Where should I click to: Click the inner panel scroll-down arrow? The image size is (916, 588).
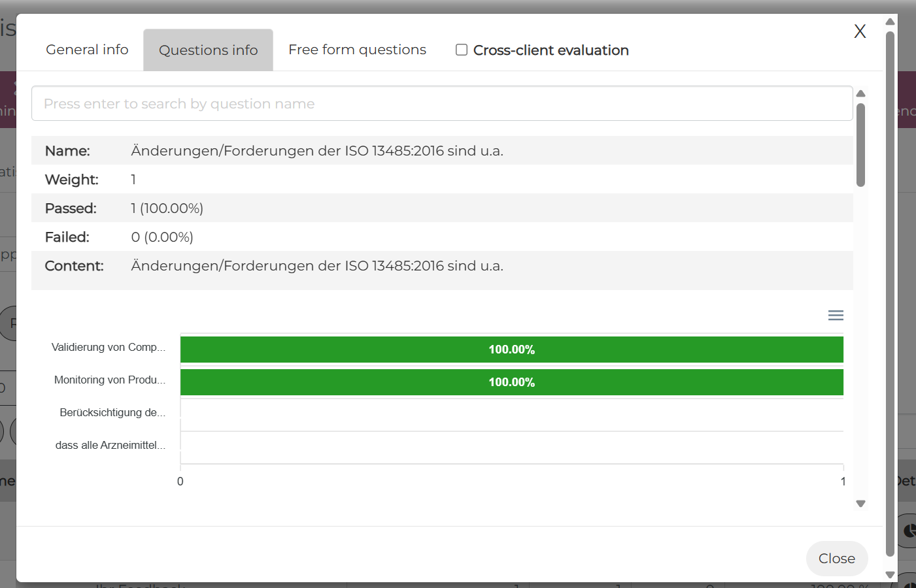click(x=860, y=504)
